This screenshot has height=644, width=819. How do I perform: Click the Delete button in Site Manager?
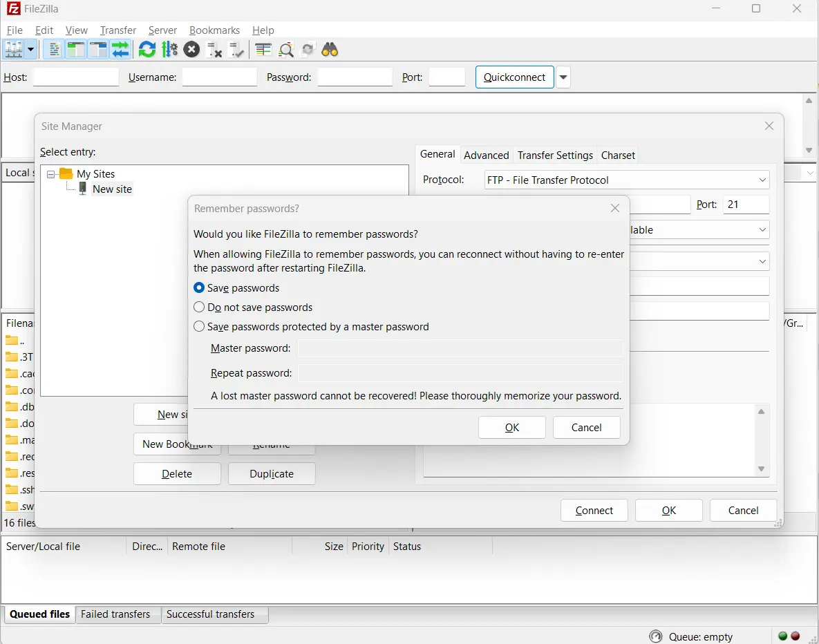point(177,474)
